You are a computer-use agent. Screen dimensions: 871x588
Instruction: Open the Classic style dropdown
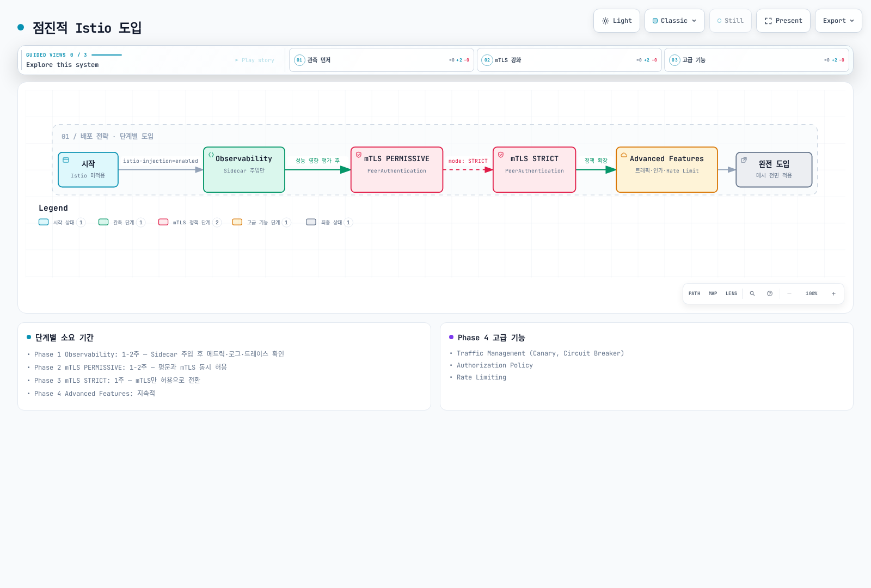tap(674, 21)
